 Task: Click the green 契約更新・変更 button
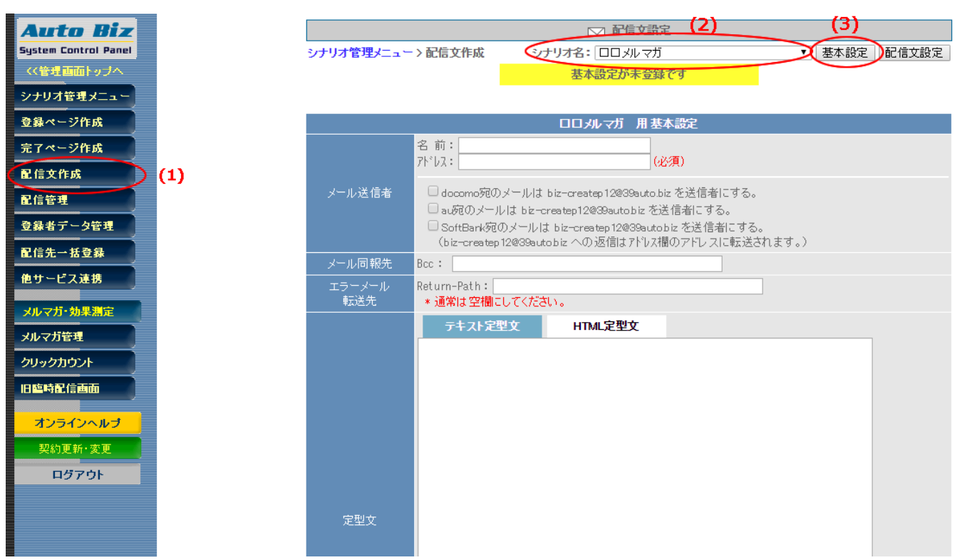click(77, 449)
